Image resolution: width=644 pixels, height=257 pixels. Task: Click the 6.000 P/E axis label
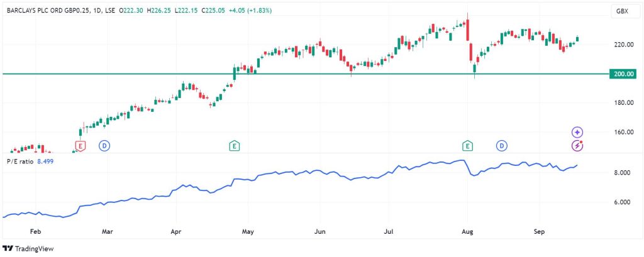[622, 202]
